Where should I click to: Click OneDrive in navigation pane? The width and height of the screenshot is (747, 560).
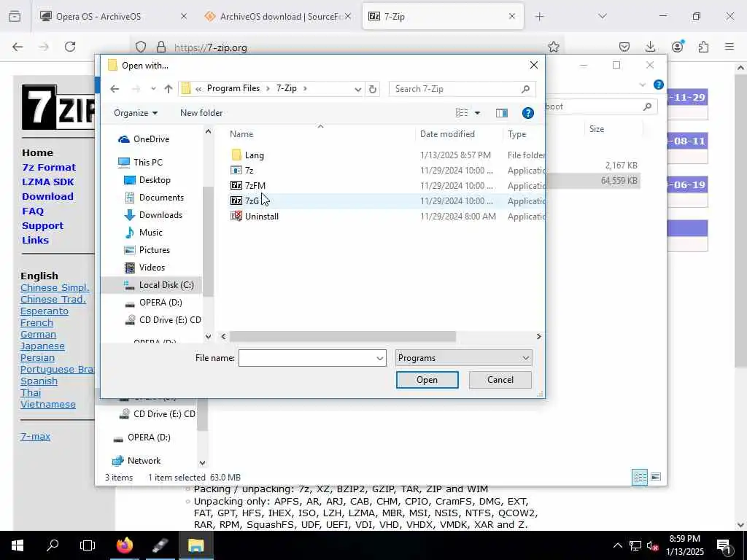[144, 139]
